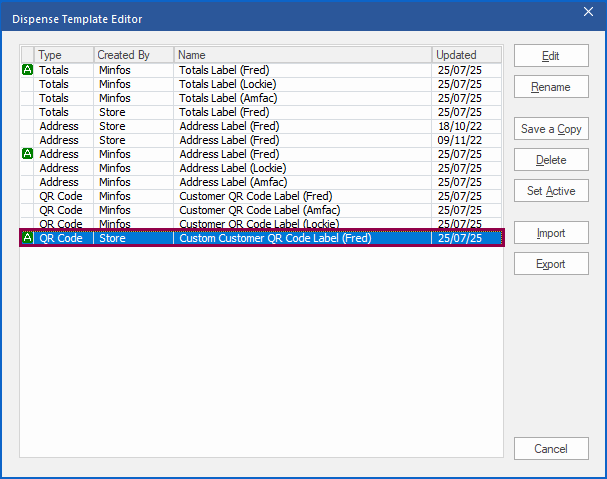Export the selected template
The height and width of the screenshot is (479, 607).
tap(551, 264)
